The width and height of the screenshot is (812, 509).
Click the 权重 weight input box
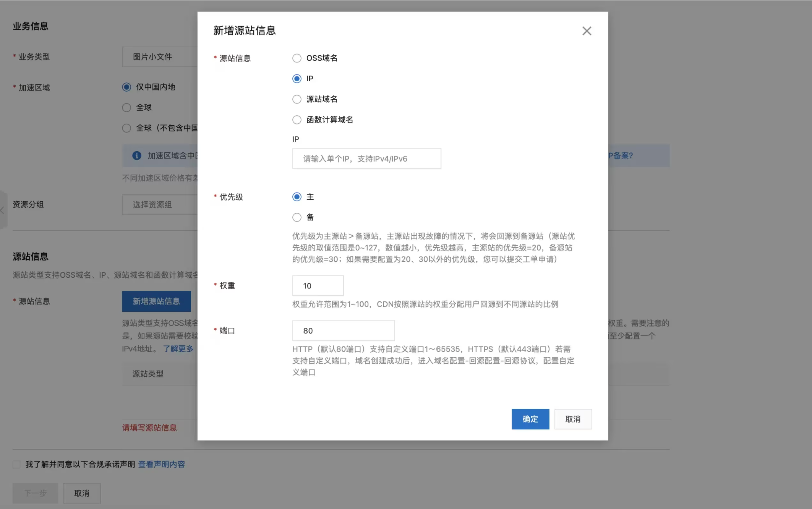pyautogui.click(x=318, y=286)
